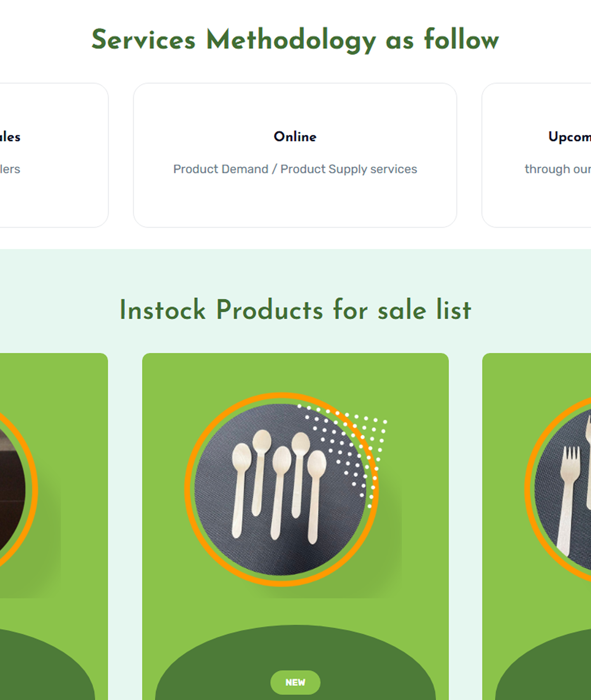The width and height of the screenshot is (591, 700).
Task: Click the NEW badge on spoons card
Action: point(295,682)
